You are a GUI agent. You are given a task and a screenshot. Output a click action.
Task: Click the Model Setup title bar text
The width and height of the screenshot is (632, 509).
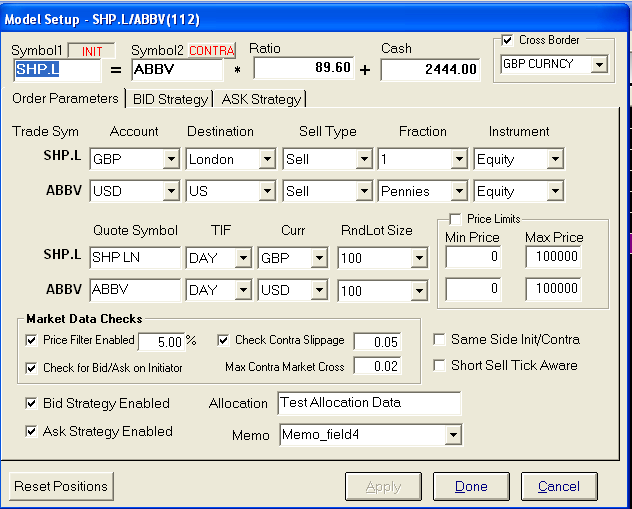coord(102,19)
